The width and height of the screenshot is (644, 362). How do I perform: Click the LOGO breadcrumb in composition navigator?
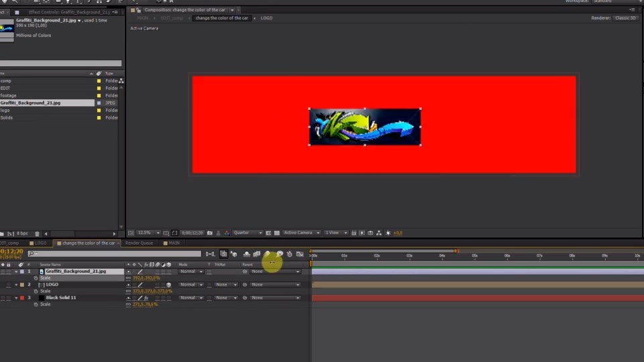266,18
